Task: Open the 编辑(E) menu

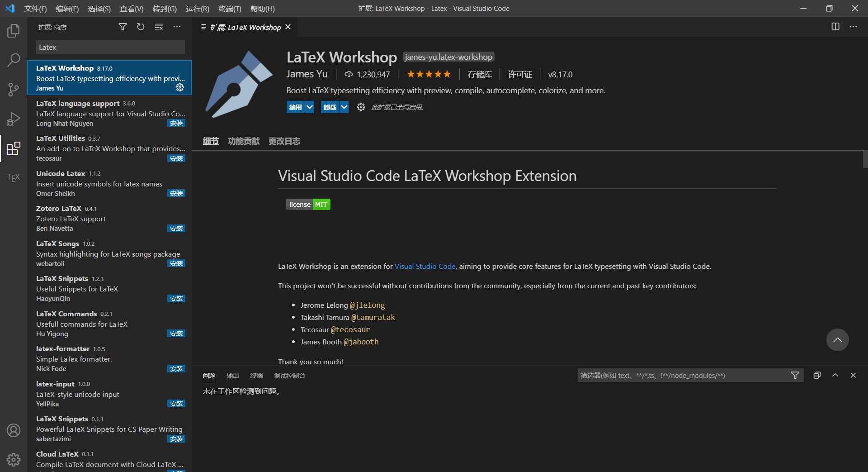Action: 67,9
